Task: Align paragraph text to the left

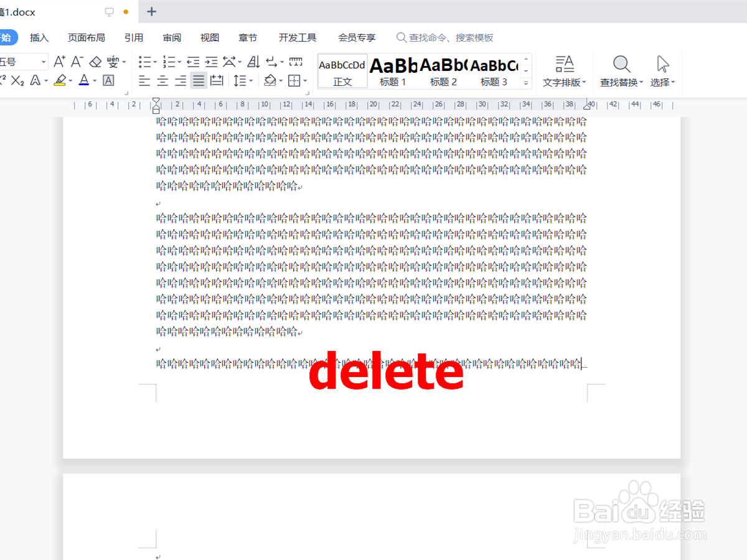Action: 144,80
